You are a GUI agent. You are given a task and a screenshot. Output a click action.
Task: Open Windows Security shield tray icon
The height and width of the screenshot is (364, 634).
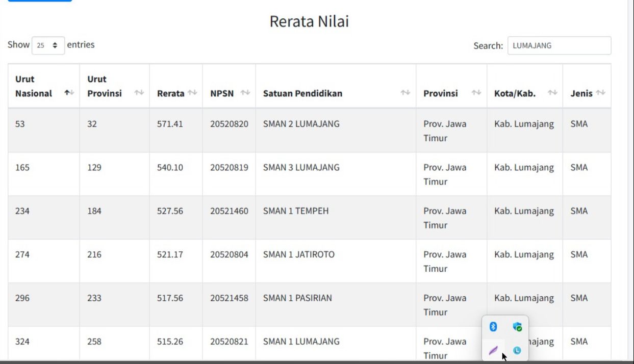pyautogui.click(x=517, y=327)
